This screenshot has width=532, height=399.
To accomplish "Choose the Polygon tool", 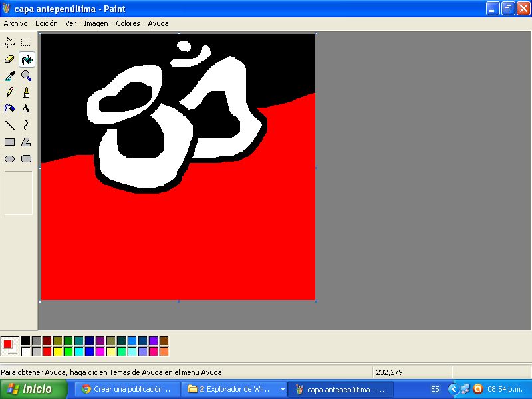I will click(27, 142).
